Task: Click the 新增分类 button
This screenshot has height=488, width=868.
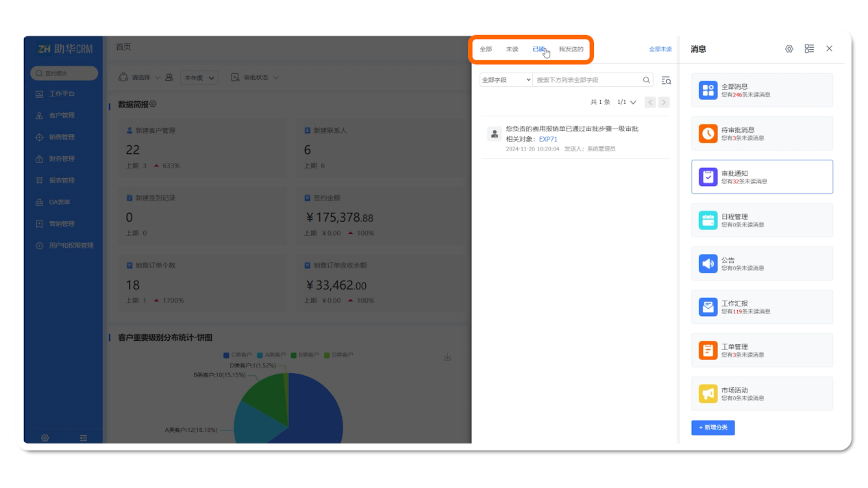Action: [x=712, y=428]
